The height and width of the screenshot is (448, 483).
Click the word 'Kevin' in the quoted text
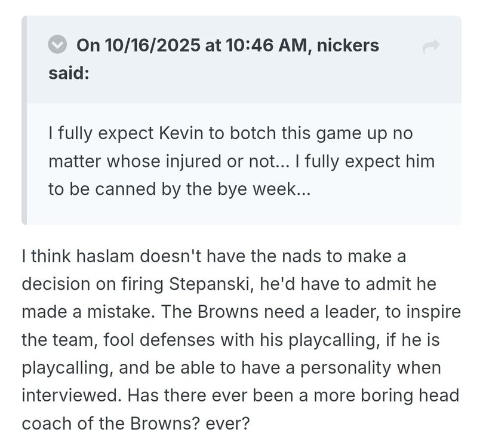click(x=181, y=133)
